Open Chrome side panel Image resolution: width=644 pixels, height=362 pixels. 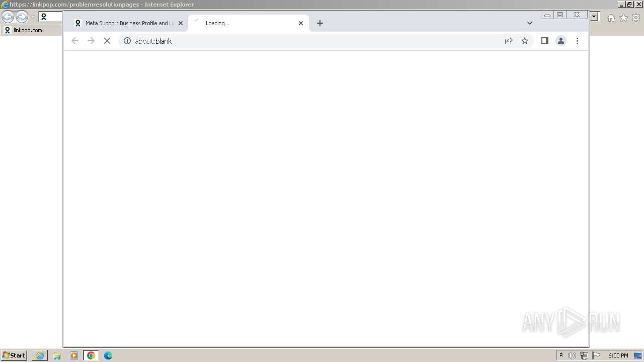pos(544,41)
